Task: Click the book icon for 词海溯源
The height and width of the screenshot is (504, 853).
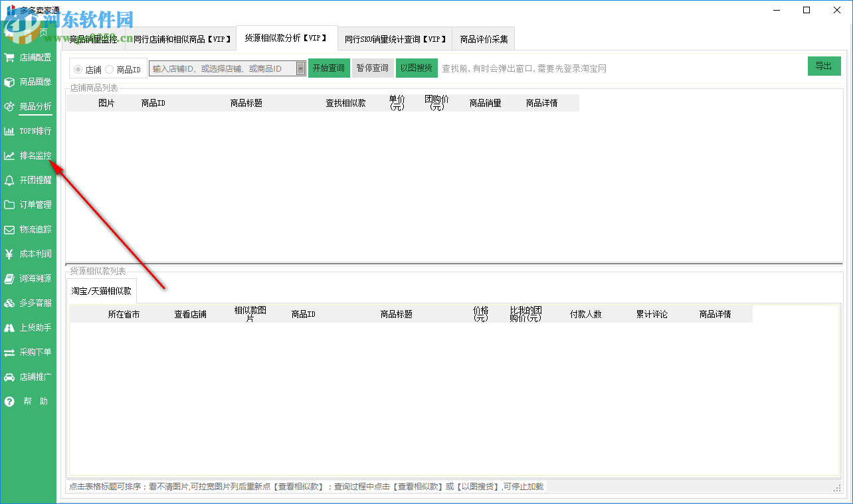Action: [9, 278]
